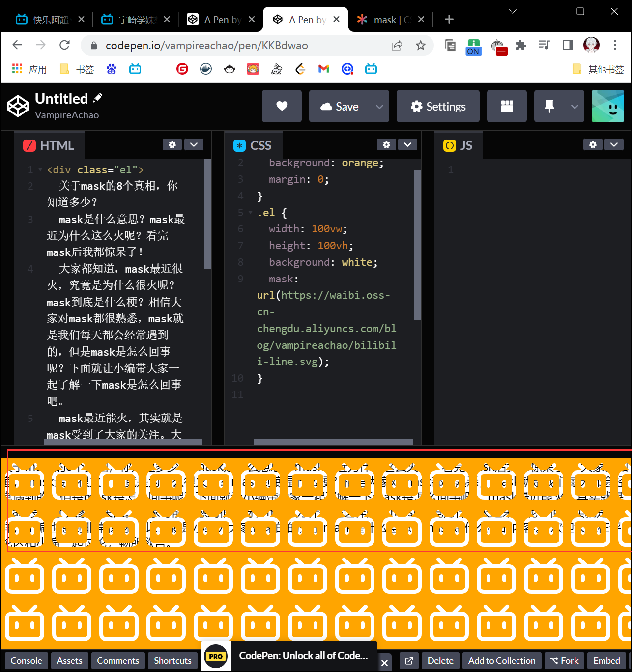Expand the pin options dropdown arrow
This screenshot has width=632, height=672.
[575, 106]
